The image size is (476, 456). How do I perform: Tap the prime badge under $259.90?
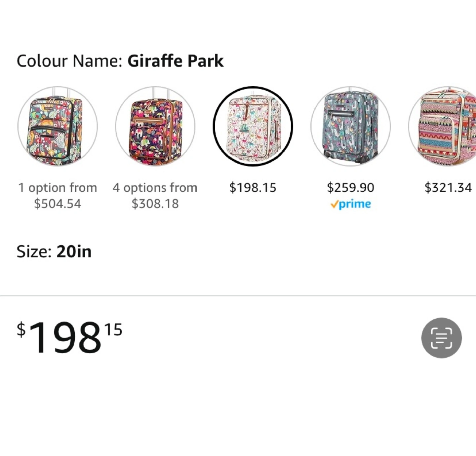[x=350, y=204]
